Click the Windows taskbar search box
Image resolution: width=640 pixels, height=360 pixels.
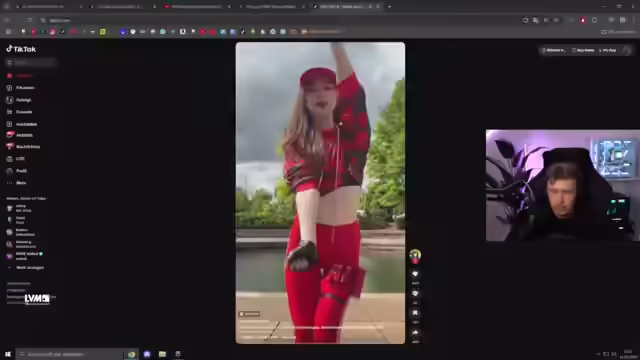69,354
